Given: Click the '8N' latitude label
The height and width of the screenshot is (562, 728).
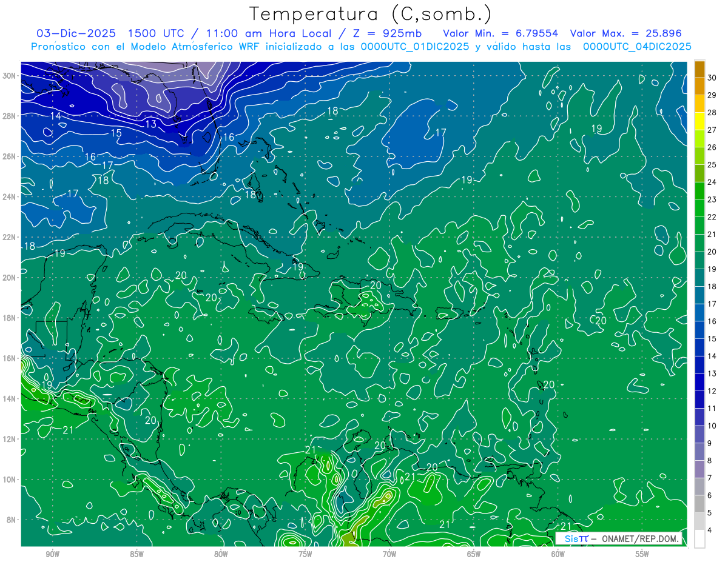Looking at the screenshot, I should pyautogui.click(x=12, y=520).
